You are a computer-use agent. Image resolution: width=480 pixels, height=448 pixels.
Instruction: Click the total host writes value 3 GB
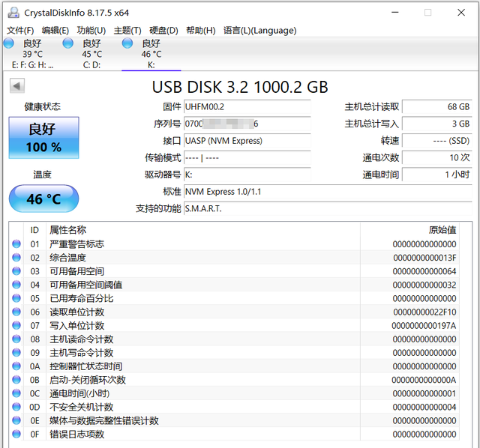pyautogui.click(x=437, y=124)
